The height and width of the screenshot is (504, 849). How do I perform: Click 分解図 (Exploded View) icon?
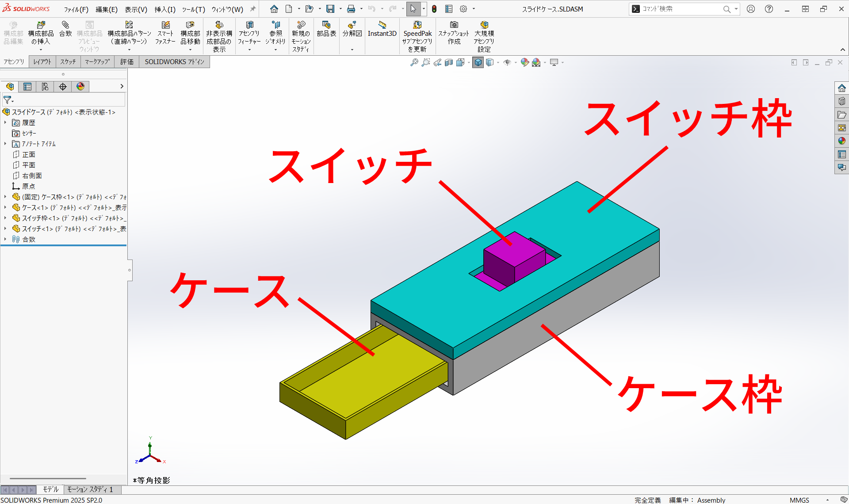pyautogui.click(x=352, y=29)
